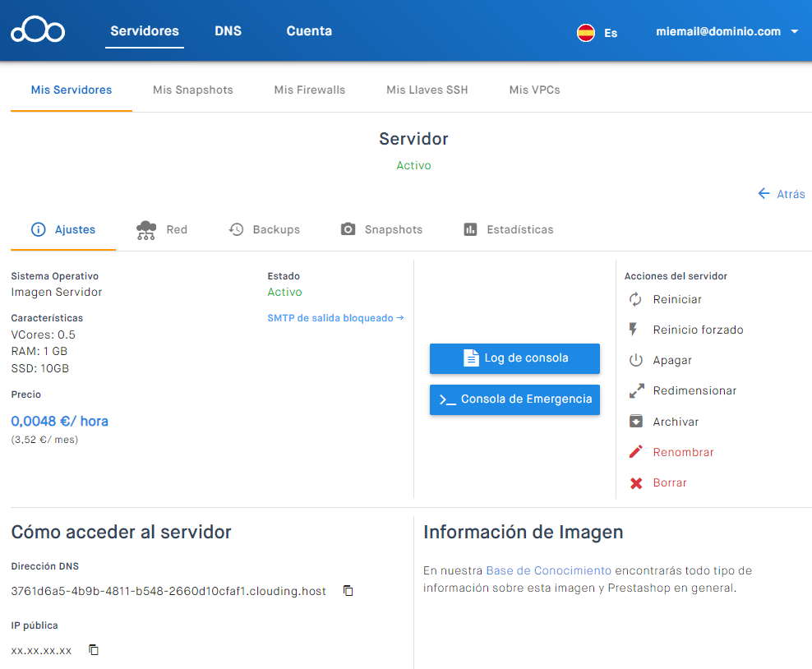Click the Archivar archive box icon
The height and width of the screenshot is (669, 812).
(x=635, y=422)
